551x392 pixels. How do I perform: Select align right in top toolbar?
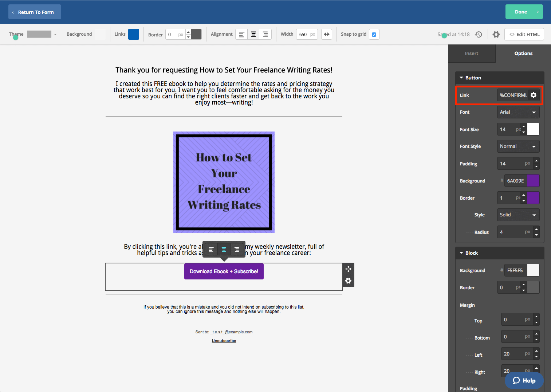coord(265,34)
